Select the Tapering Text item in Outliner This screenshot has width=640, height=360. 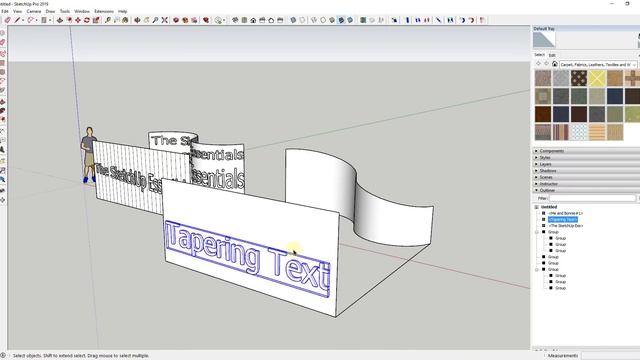click(x=562, y=219)
